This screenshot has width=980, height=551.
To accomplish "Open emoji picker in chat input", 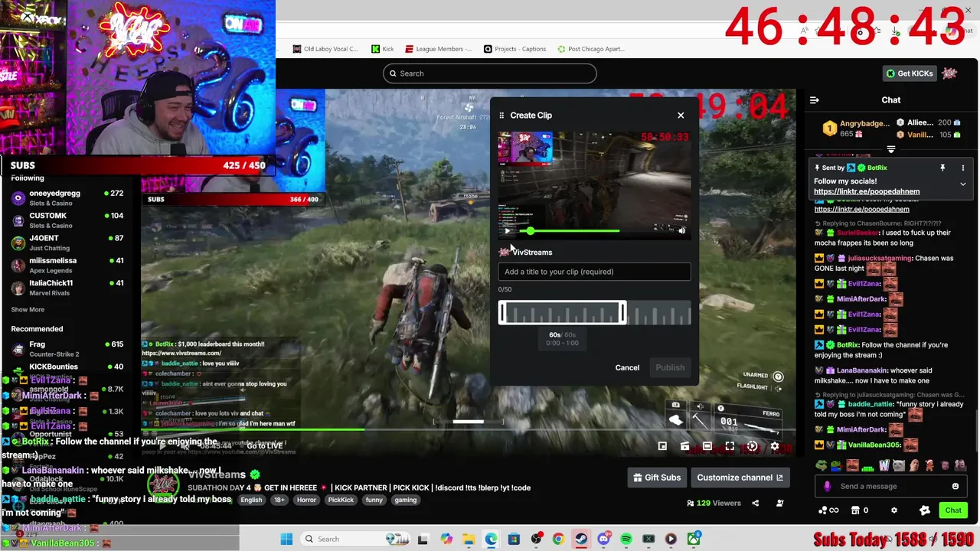I will click(x=955, y=486).
